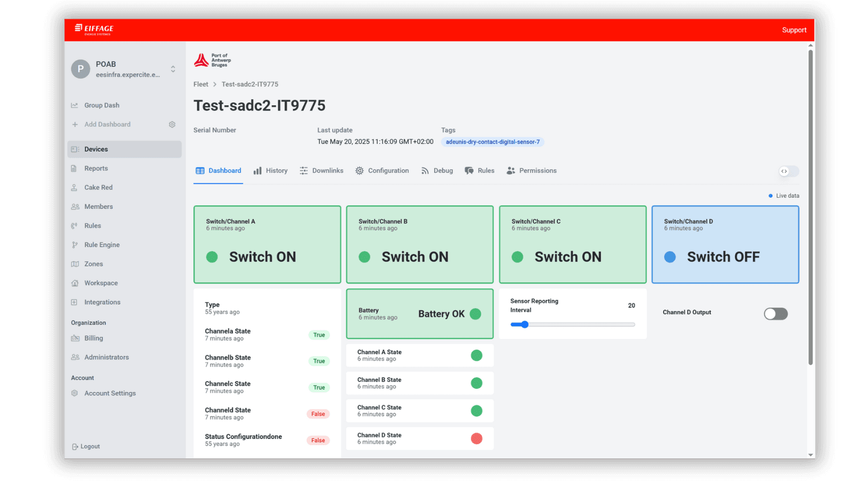Viewport: 868px width, 488px height.
Task: Open the Billing page
Action: pyautogui.click(x=124, y=338)
